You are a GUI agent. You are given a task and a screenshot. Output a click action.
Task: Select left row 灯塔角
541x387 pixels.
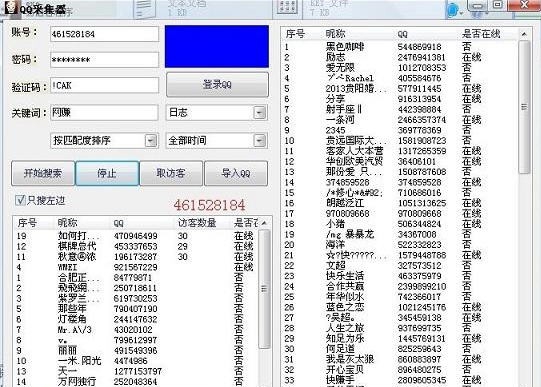pyautogui.click(x=136, y=319)
